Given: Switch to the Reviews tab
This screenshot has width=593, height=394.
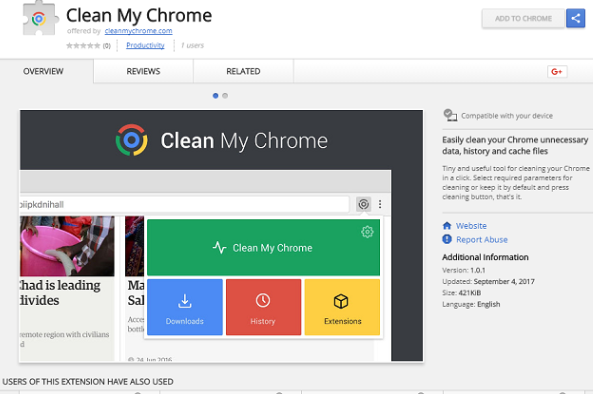Looking at the screenshot, I should point(143,71).
